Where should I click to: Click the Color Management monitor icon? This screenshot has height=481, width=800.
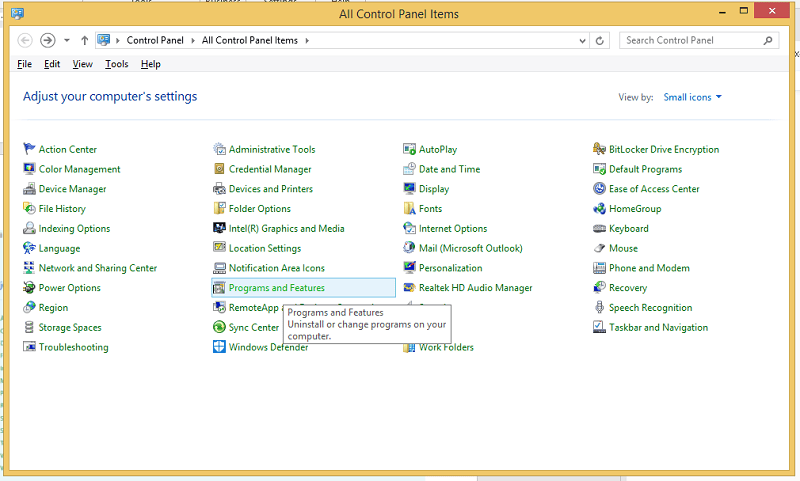pyautogui.click(x=29, y=169)
